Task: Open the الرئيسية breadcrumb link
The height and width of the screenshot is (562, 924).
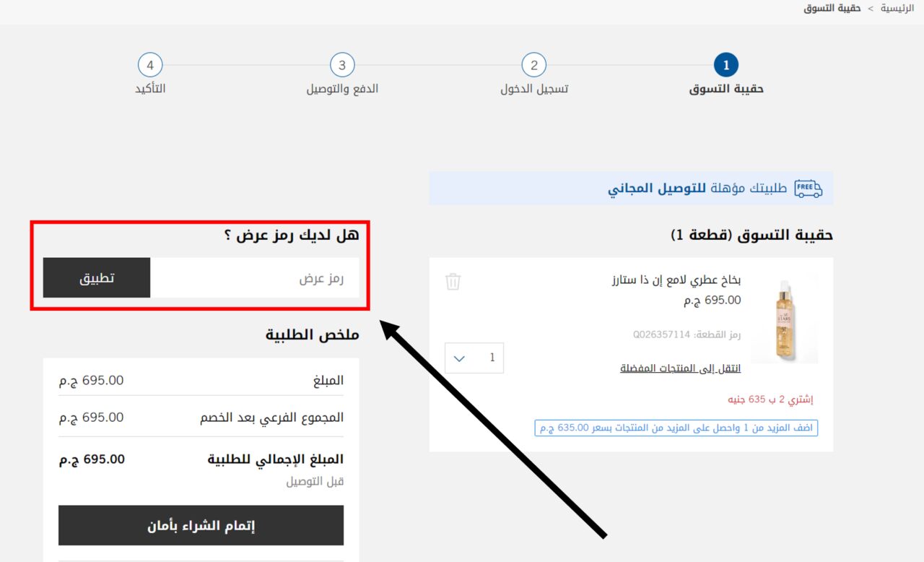Action: 897,8
